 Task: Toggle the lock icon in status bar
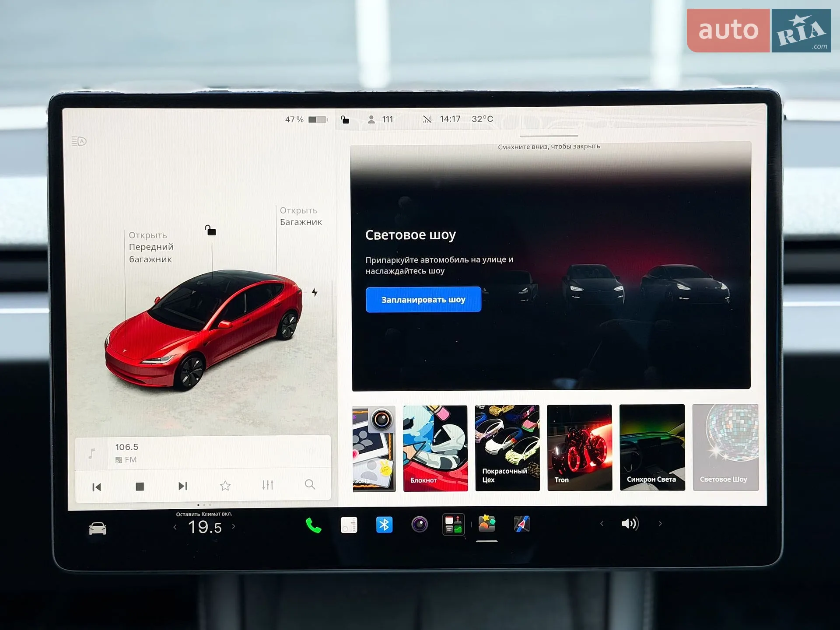pos(345,119)
